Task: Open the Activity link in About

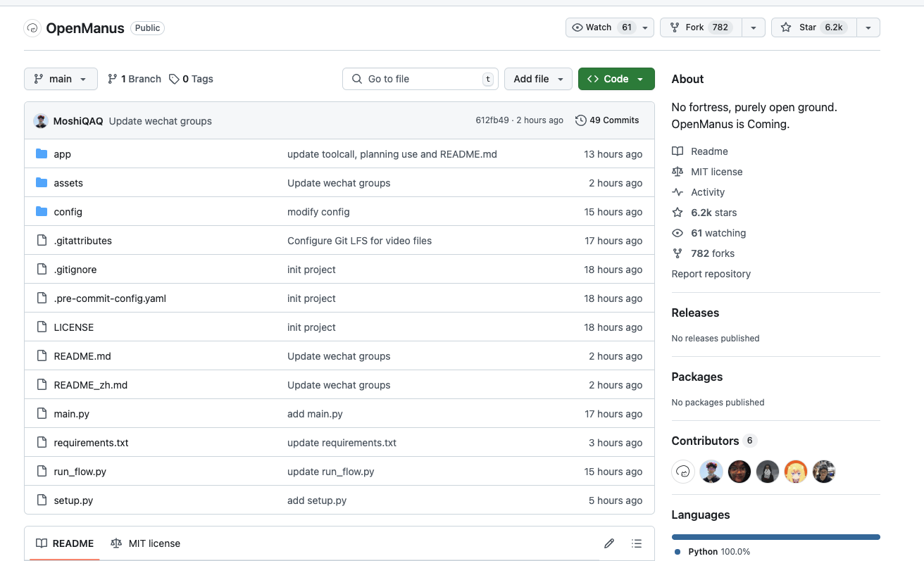Action: 708,192
